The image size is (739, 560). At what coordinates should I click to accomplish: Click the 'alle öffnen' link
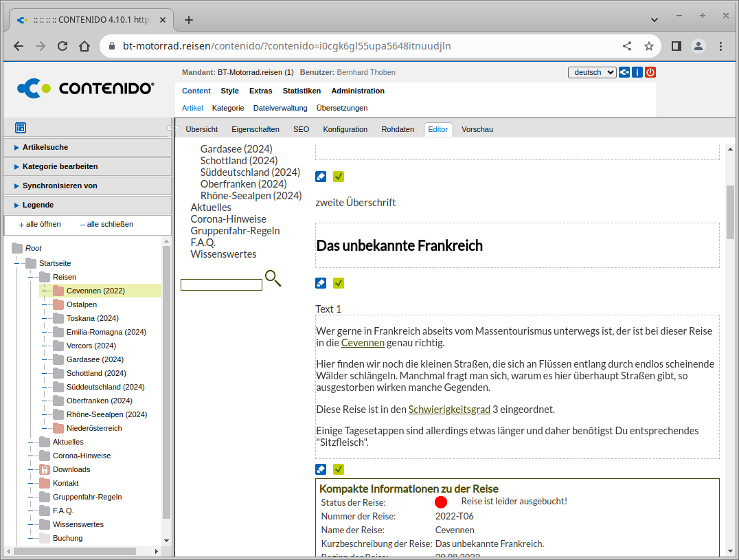tap(40, 224)
